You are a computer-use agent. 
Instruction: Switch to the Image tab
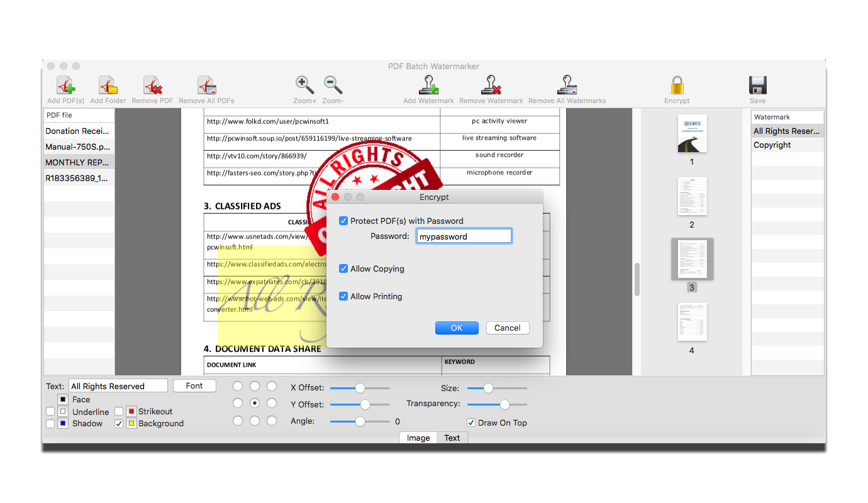pos(418,438)
